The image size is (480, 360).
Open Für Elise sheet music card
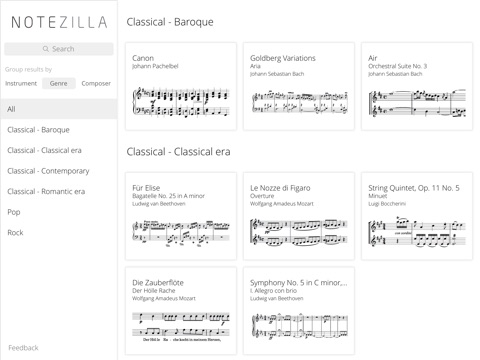(181, 216)
